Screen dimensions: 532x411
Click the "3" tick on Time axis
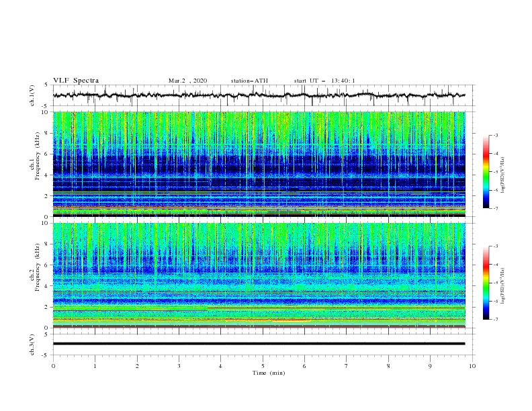179,366
